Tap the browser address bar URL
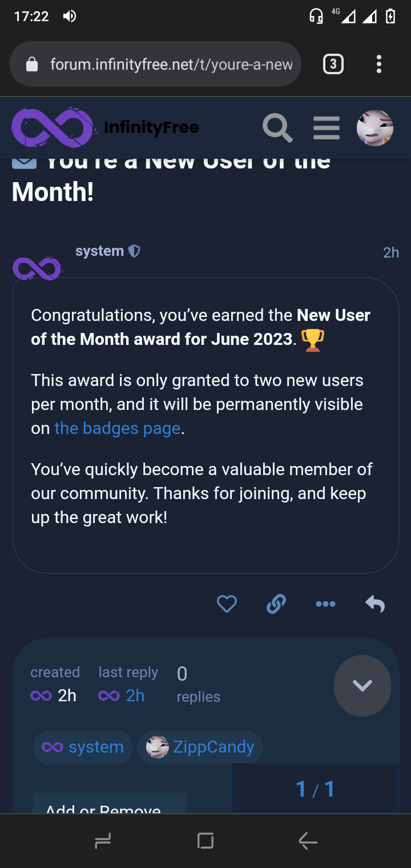This screenshot has height=868, width=411. 171,65
